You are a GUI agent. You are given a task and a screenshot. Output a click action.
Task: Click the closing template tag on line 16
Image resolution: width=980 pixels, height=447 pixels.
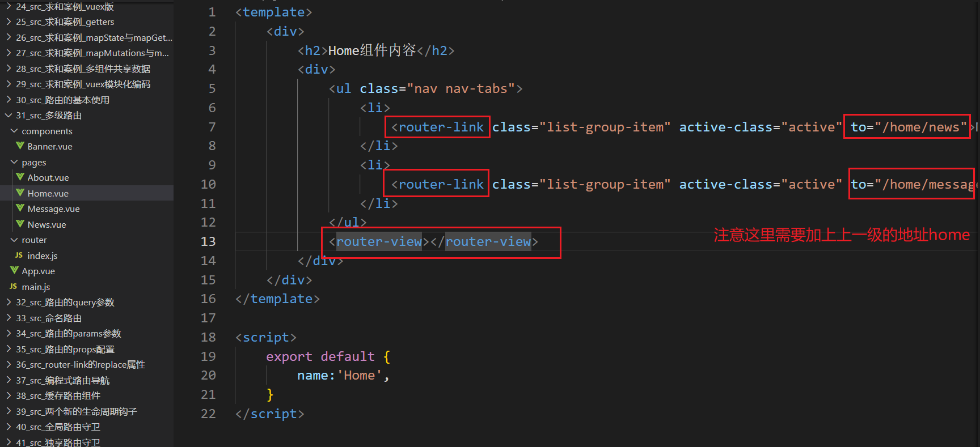coord(277,299)
